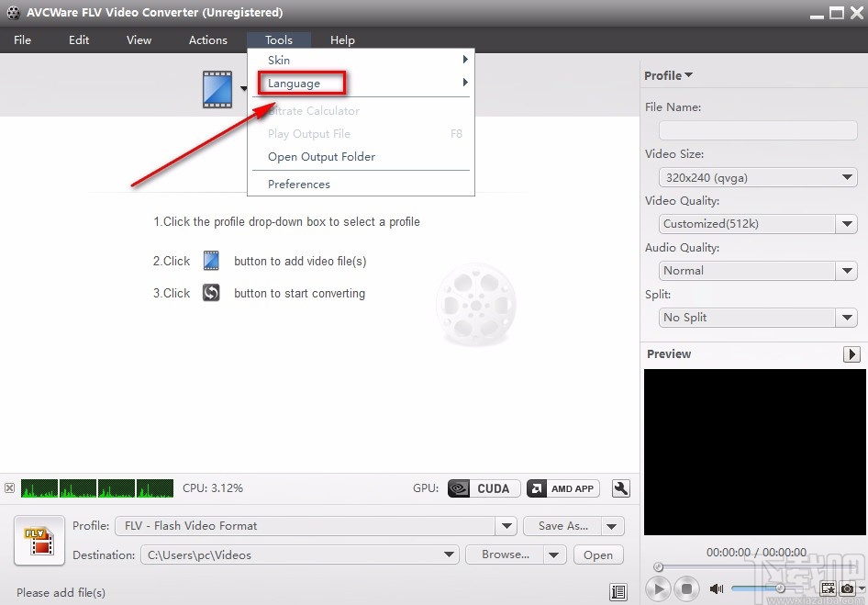
Task: Open the Save As arrow dropdown
Action: coord(612,526)
